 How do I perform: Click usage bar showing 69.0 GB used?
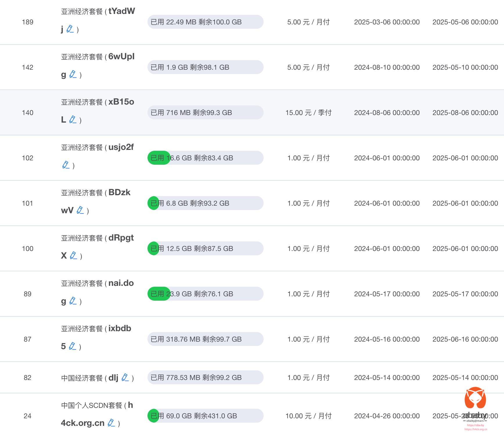pos(205,416)
